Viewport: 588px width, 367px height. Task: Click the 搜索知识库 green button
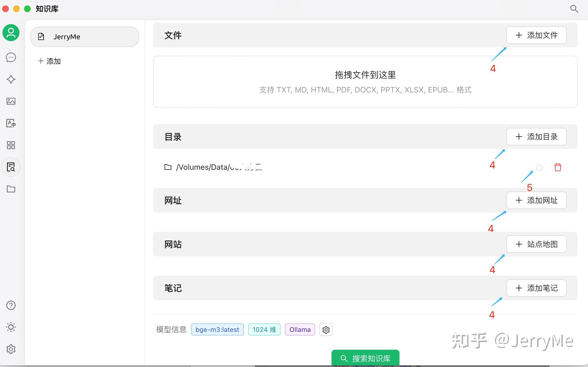365,358
